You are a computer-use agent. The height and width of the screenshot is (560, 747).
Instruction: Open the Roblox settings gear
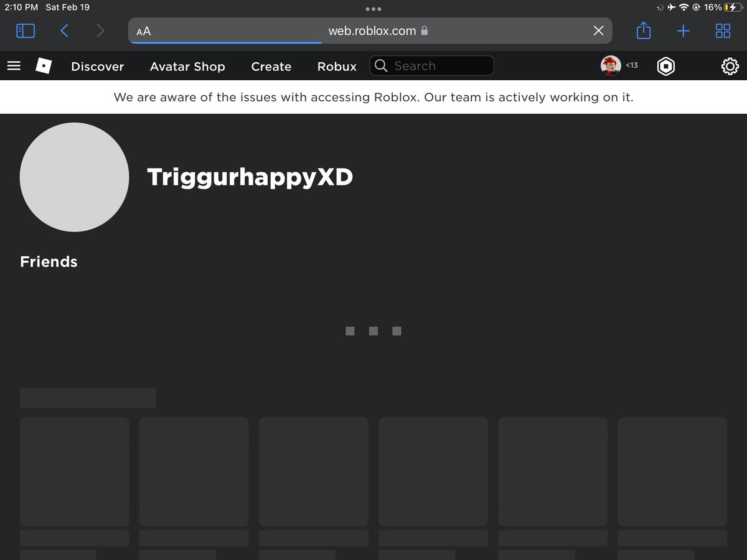[x=730, y=66]
